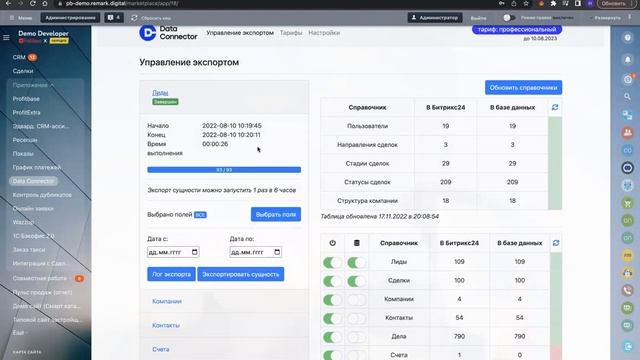Open the Настройки tab
Image resolution: width=640 pixels, height=360 pixels.
[x=324, y=33]
